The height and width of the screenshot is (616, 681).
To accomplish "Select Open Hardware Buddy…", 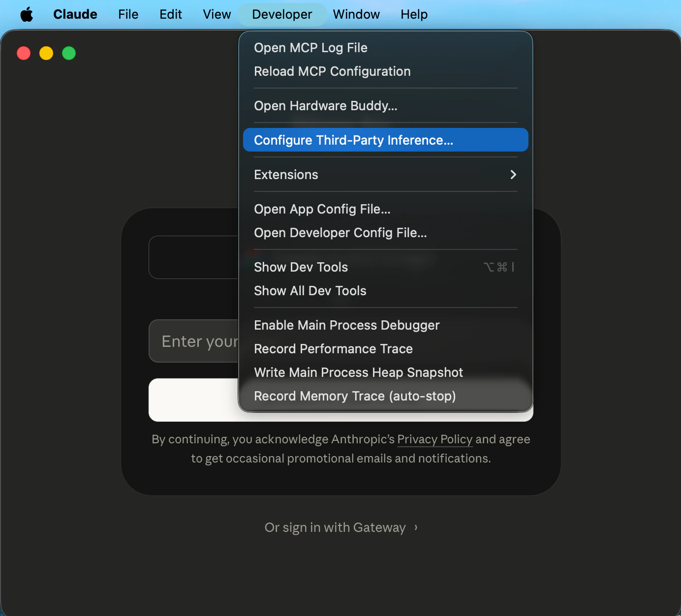I will [x=386, y=106].
